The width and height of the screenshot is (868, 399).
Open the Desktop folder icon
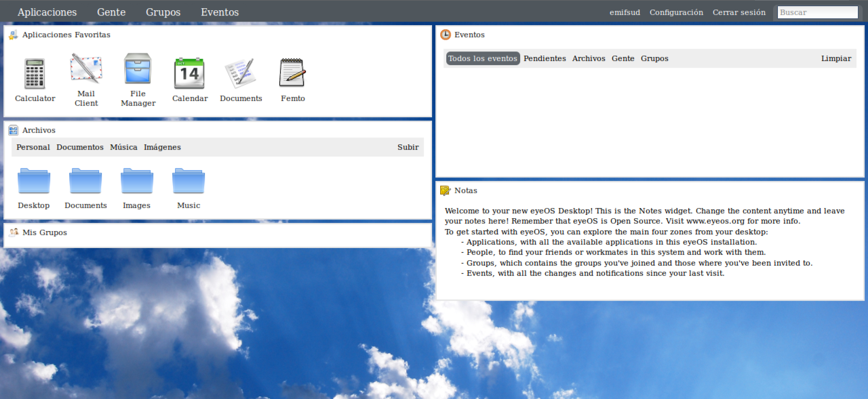click(x=34, y=181)
